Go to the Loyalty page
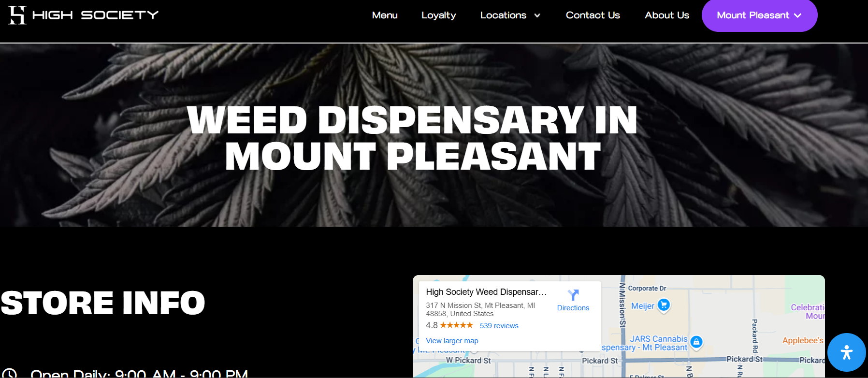The width and height of the screenshot is (868, 378). coord(438,15)
